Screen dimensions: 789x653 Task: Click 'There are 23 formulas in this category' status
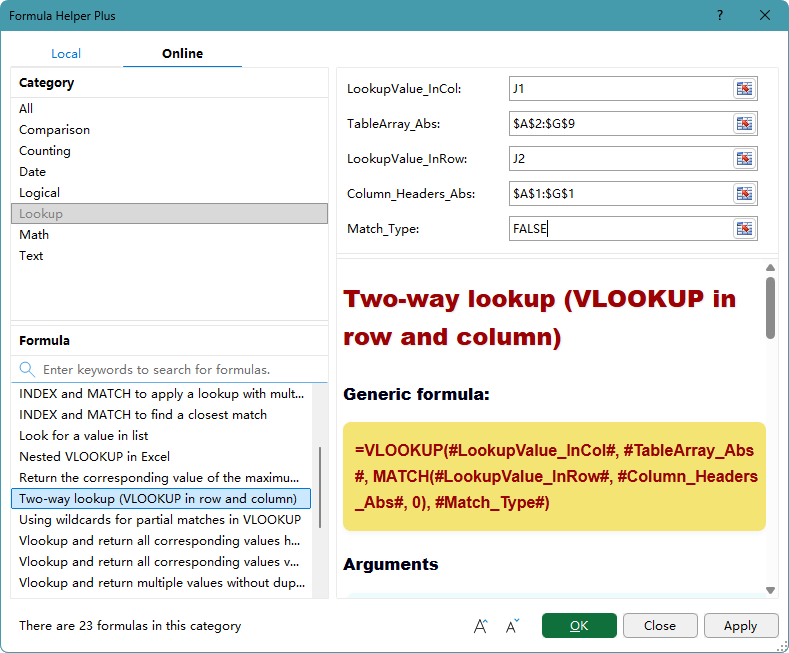[x=130, y=626]
